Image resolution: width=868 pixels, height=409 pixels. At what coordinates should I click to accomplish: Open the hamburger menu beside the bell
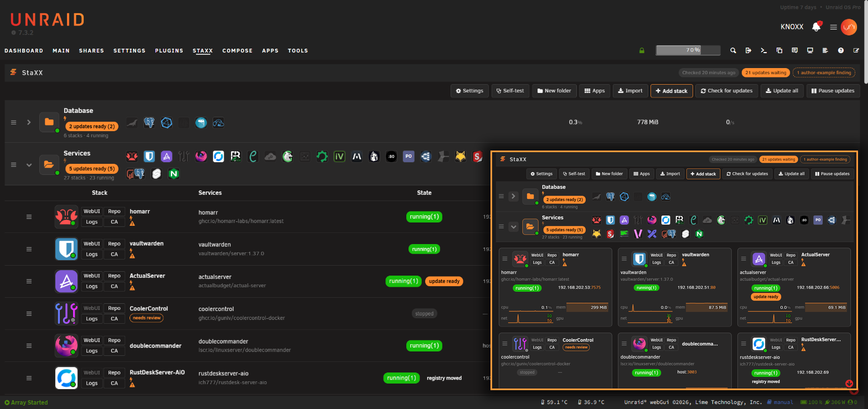click(833, 27)
